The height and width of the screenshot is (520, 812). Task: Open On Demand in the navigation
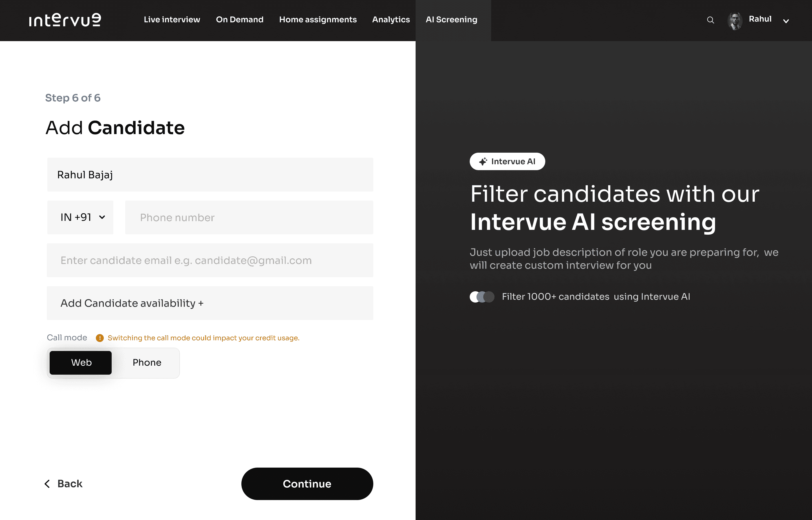coord(239,20)
